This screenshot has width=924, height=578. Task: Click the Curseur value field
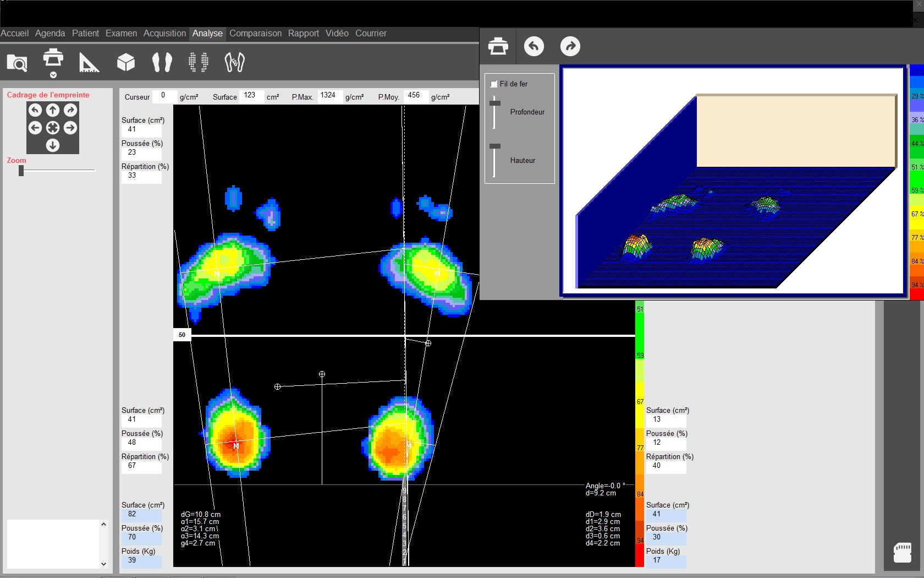point(164,96)
